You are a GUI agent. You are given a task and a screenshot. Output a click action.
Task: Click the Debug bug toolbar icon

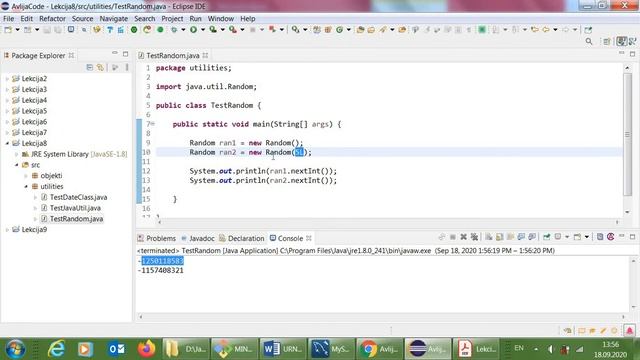[174, 30]
